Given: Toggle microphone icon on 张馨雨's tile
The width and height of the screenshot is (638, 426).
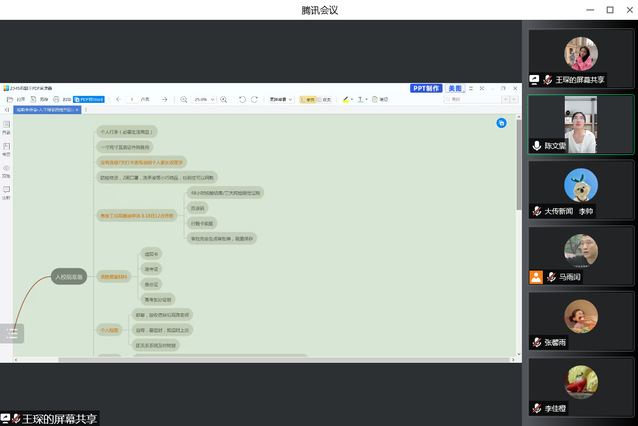Looking at the screenshot, I should pos(536,342).
